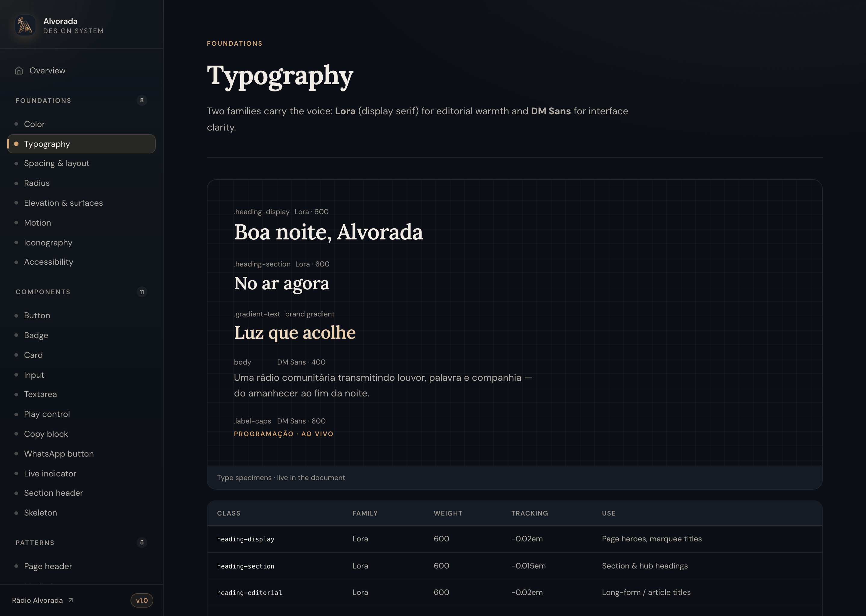The width and height of the screenshot is (866, 616).
Task: Open the Live indicator component
Action: coord(81,473)
